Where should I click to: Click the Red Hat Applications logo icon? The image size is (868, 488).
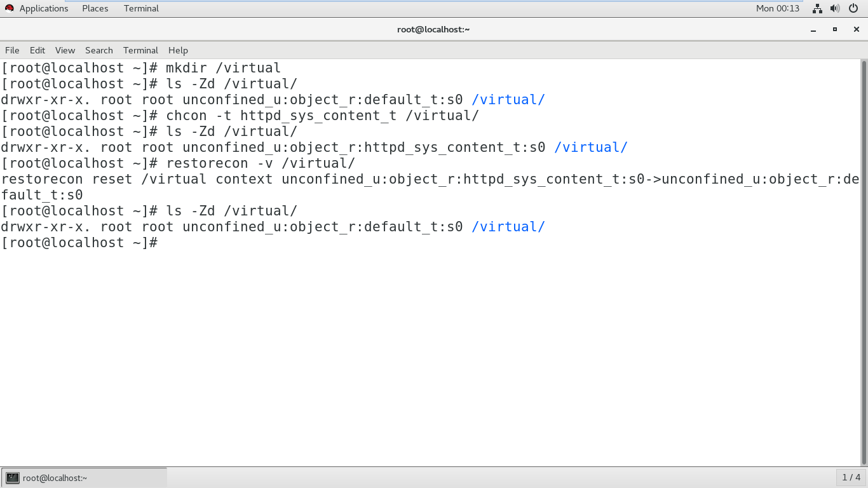(x=10, y=8)
